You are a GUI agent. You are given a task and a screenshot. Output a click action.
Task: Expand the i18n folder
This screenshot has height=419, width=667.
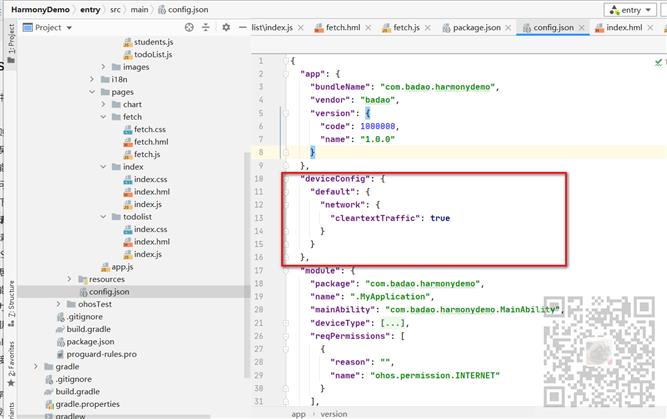(92, 79)
